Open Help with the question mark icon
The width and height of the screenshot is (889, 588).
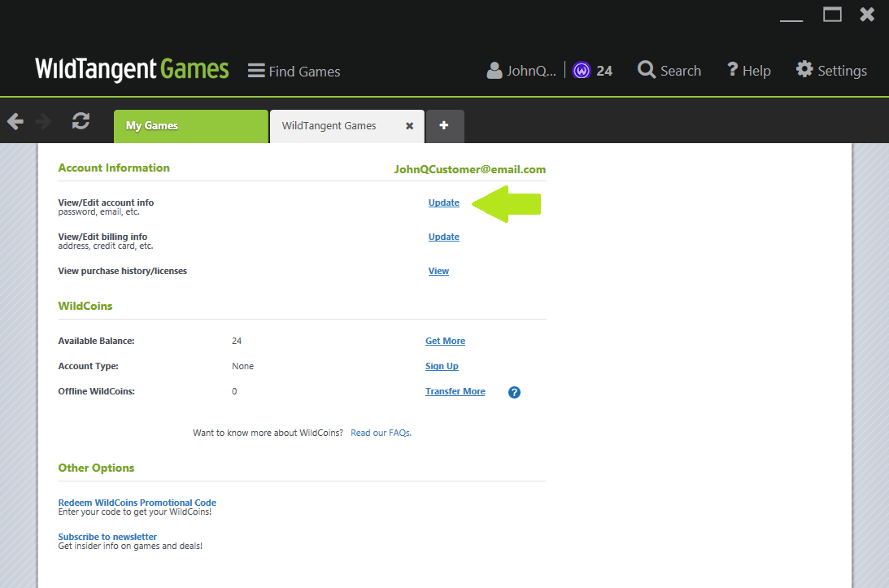tap(733, 69)
